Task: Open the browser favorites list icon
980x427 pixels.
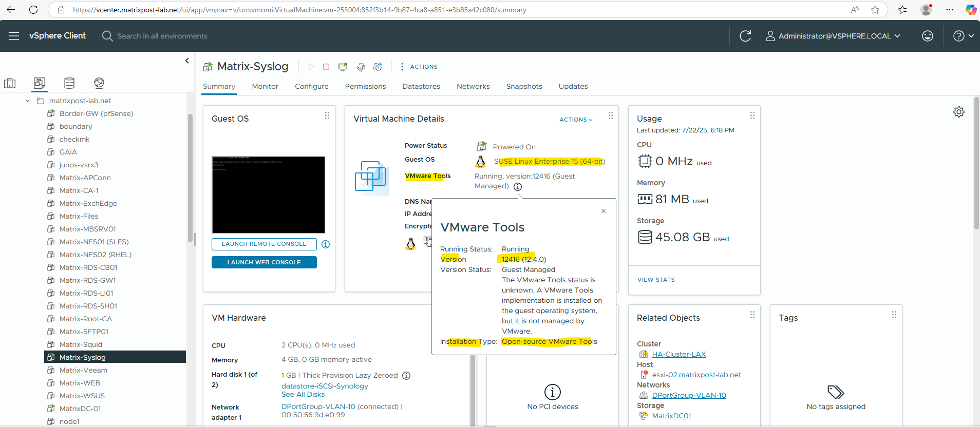Action: point(902,10)
